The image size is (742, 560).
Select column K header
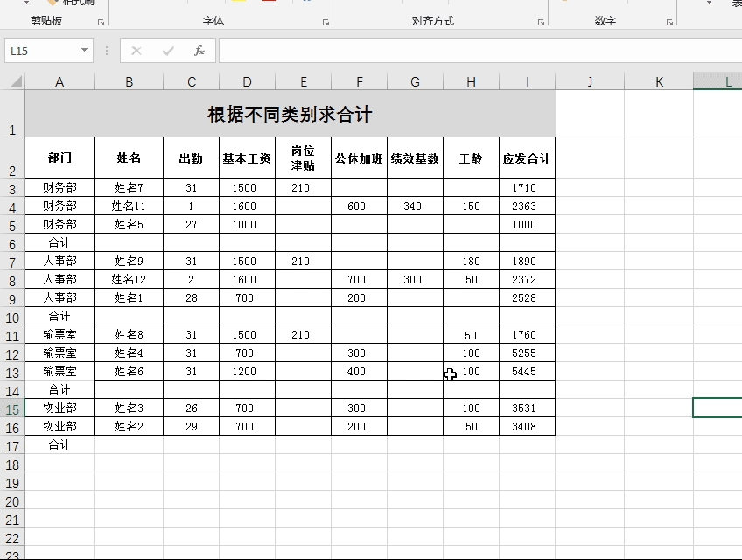click(x=659, y=82)
